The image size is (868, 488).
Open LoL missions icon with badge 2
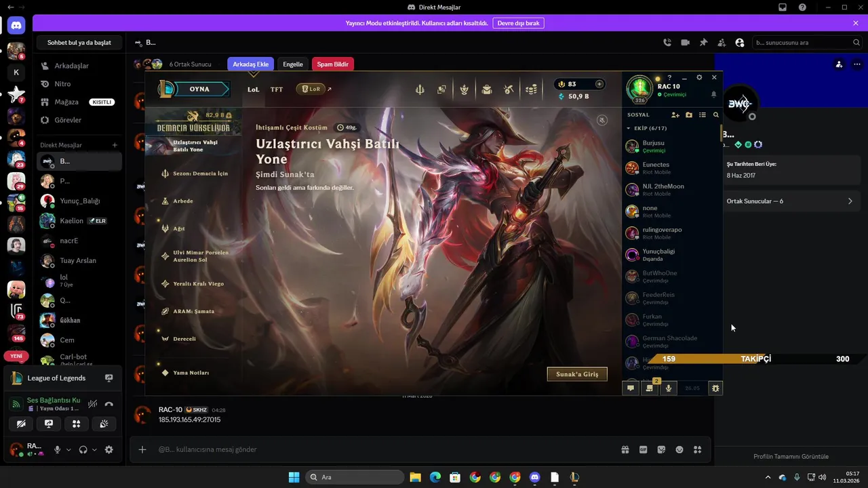[650, 388]
